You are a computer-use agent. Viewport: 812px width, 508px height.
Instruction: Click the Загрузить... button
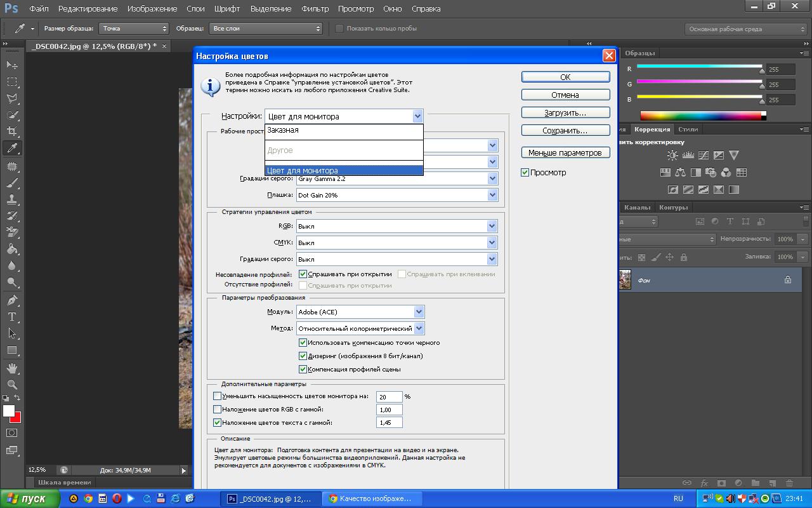coord(565,112)
